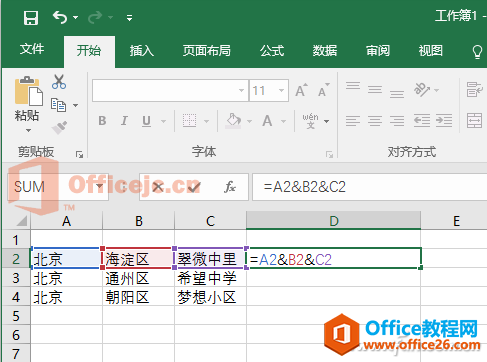Toggle underline formatting
The width and height of the screenshot is (487, 362).
146,121
